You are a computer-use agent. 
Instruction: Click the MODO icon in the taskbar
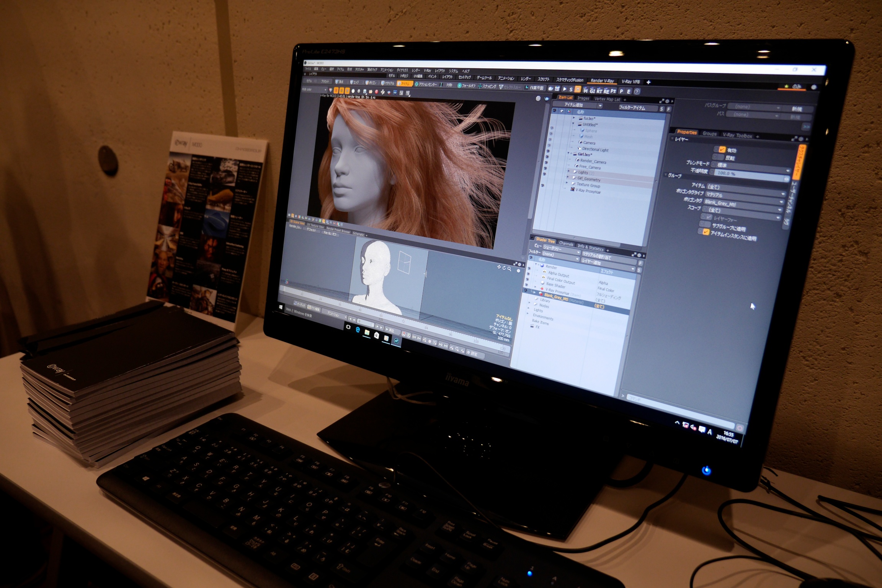tap(396, 341)
